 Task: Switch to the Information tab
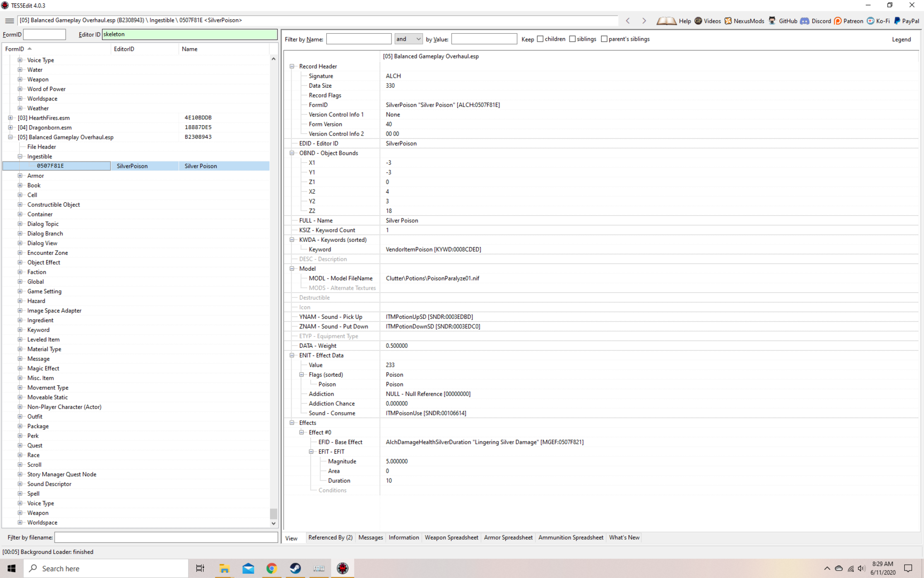[404, 537]
